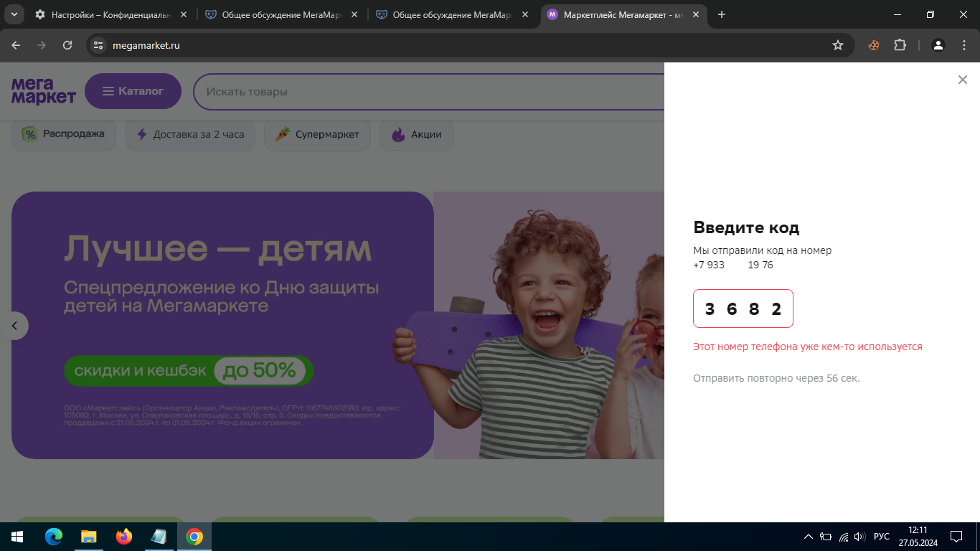Open the battery status icon
Screen dimensions: 980x551
826,537
